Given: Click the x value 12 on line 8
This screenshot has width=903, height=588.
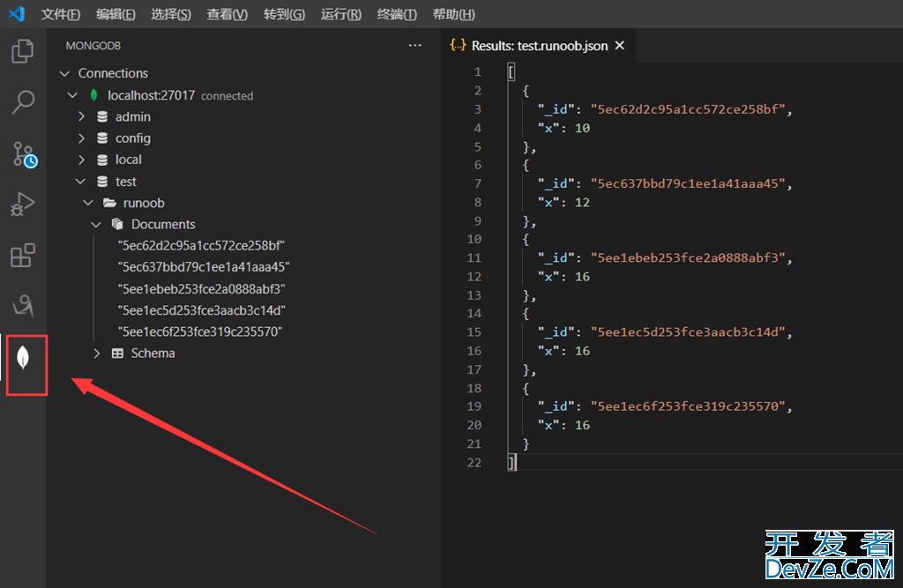Looking at the screenshot, I should click(x=582, y=202).
